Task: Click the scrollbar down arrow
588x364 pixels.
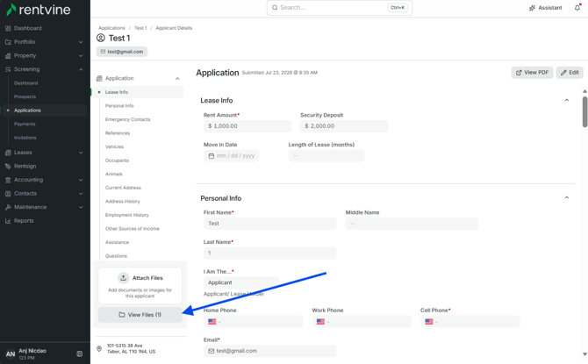Action: [584, 353]
